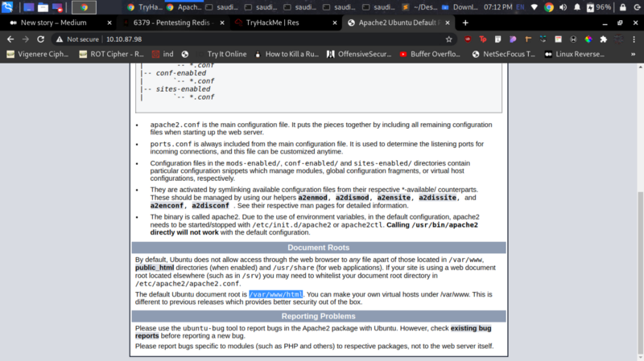Image resolution: width=644 pixels, height=361 pixels.
Task: Open Chrome's three-dot menu
Action: tap(634, 39)
